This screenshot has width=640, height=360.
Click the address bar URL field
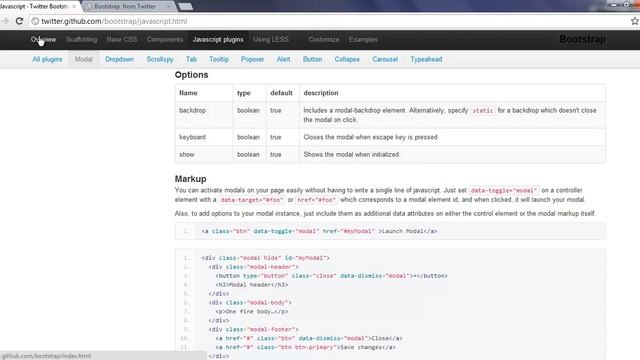327,21
